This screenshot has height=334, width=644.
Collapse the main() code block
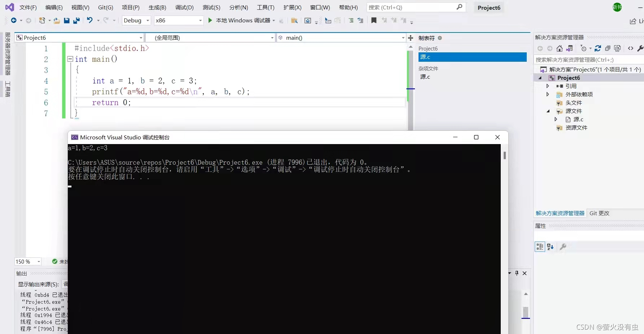point(70,59)
